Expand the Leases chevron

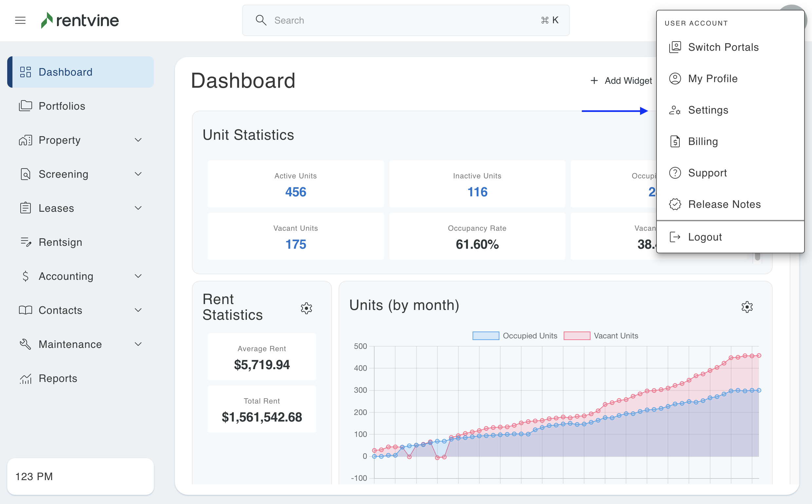tap(138, 208)
